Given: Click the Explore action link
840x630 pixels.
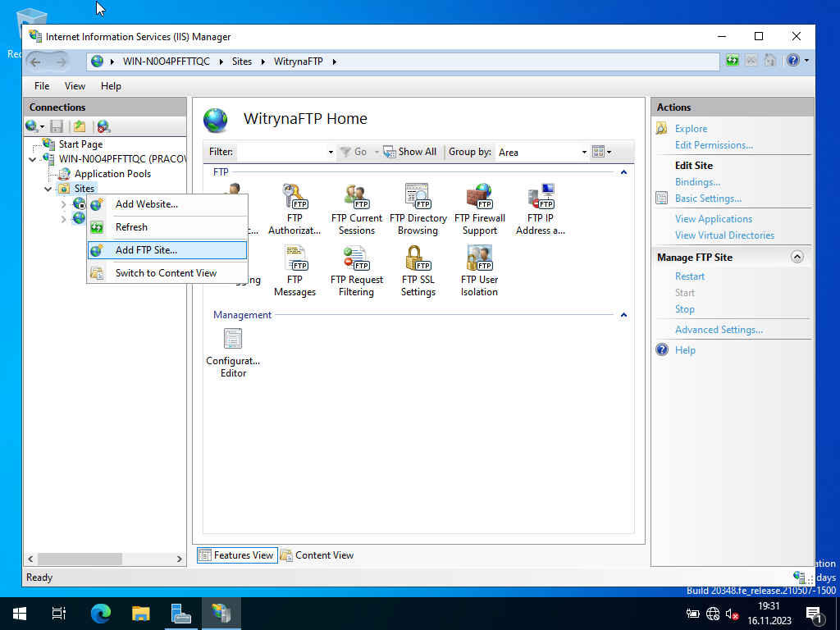Looking at the screenshot, I should coord(691,129).
